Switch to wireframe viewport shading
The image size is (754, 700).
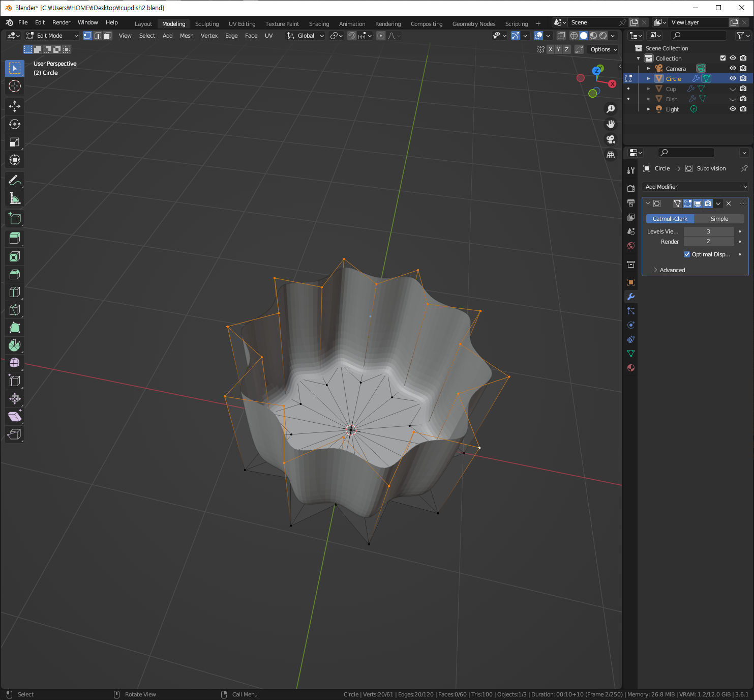[574, 36]
